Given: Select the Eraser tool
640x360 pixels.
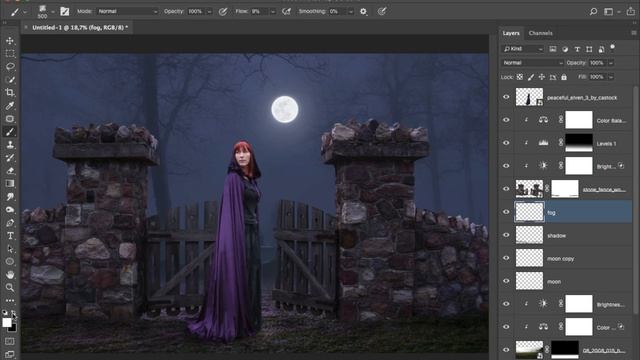Looking at the screenshot, I should click(10, 171).
